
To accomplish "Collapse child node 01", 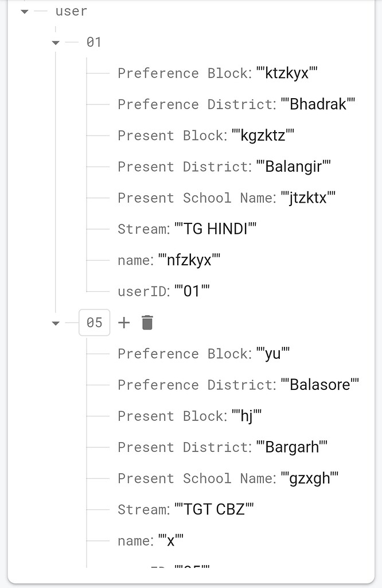I will 55,41.
